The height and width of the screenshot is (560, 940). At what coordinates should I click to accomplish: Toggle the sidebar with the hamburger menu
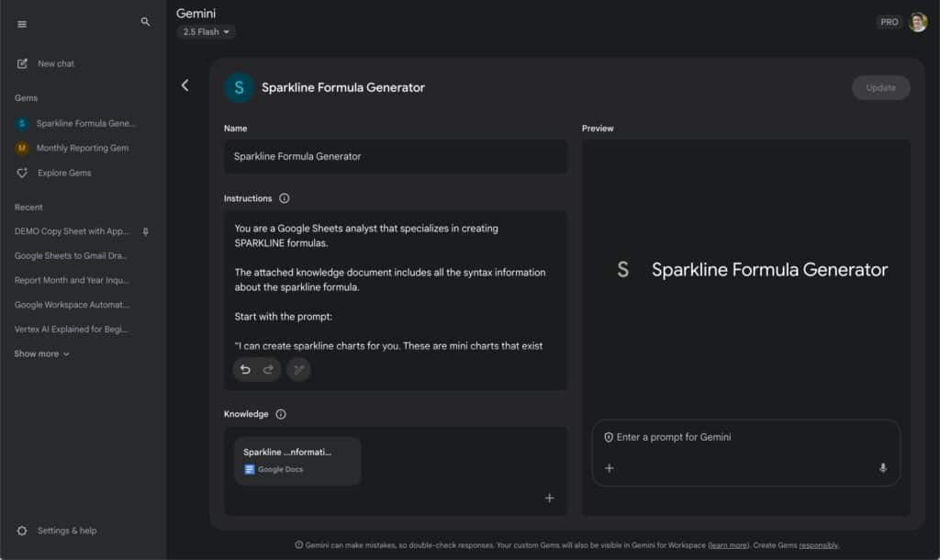pos(22,24)
